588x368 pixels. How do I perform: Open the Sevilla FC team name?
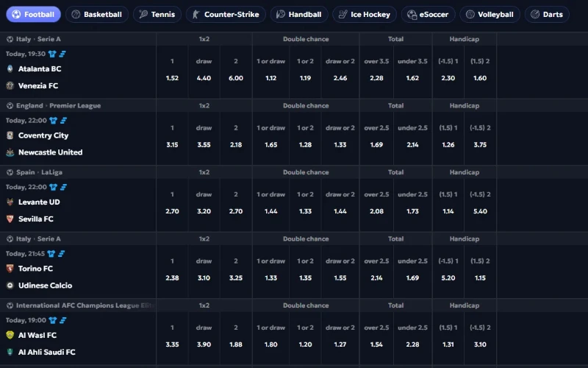(x=35, y=219)
